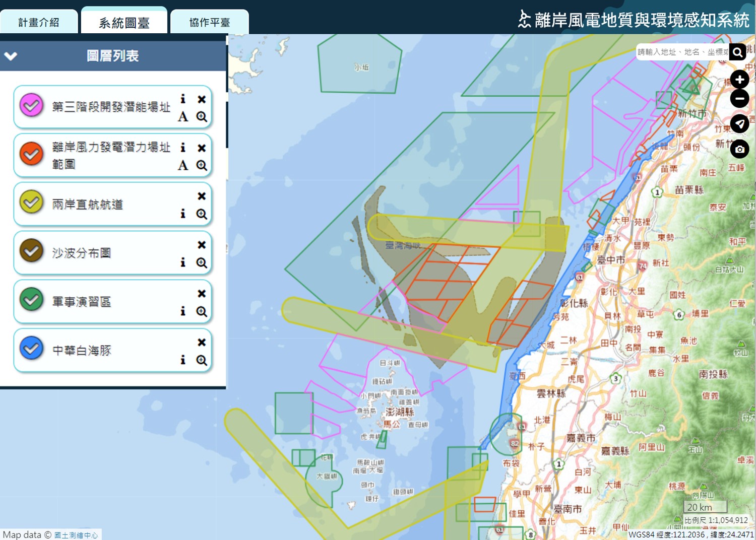This screenshot has height=540, width=756.
Task: Click the locate-me arrow button
Action: (739, 123)
